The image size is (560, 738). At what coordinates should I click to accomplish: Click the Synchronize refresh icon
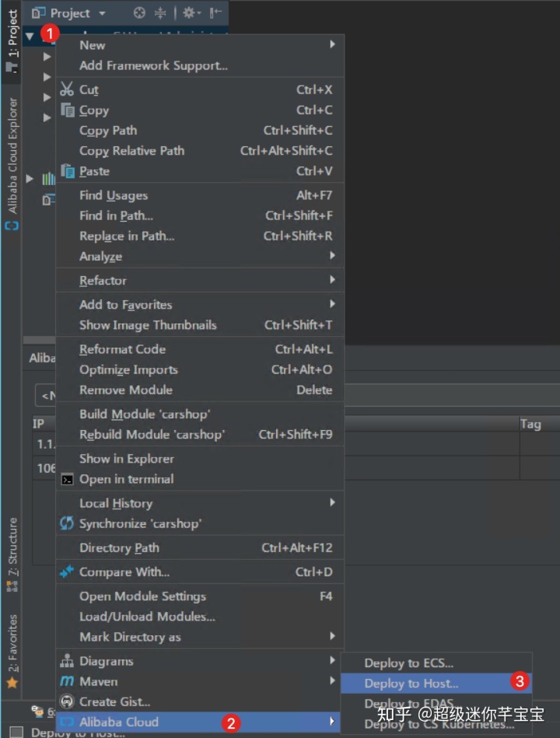67,523
